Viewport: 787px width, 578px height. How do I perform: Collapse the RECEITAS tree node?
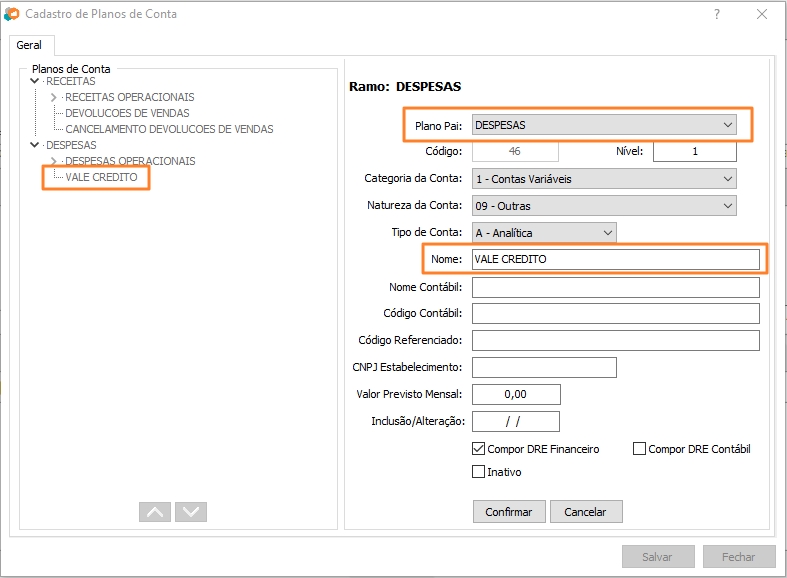(36, 81)
